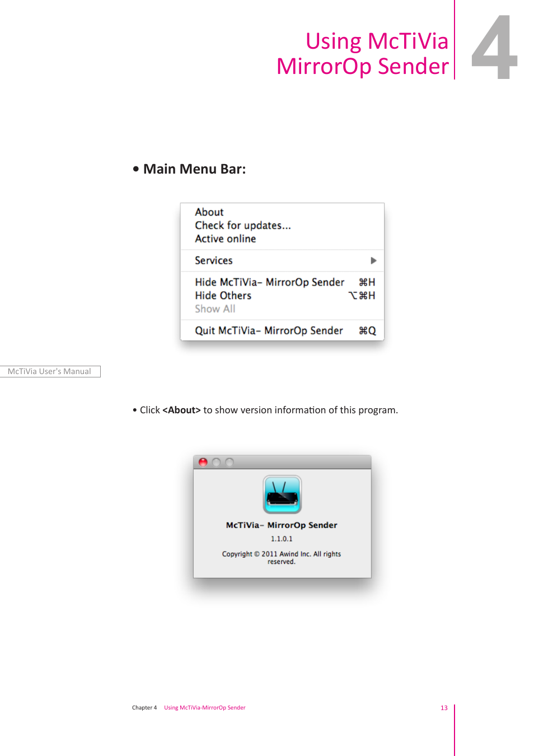This screenshot has height=756, width=534.
Task: Open the Services submenu
Action: [282, 260]
